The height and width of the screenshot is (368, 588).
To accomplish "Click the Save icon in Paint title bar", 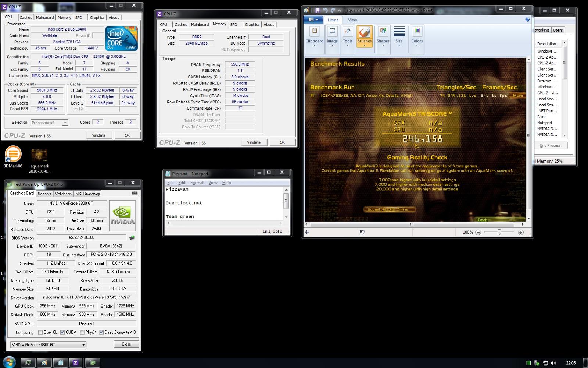I will click(x=317, y=10).
